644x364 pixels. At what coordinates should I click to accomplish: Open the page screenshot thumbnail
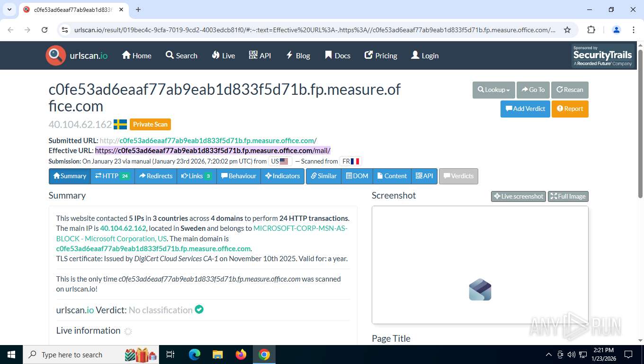[x=480, y=265]
